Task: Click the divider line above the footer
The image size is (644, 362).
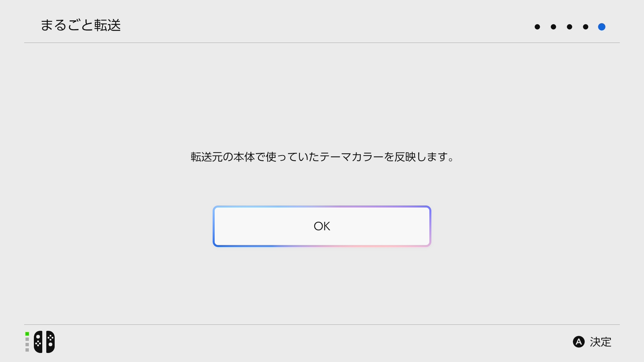Action: (322, 324)
